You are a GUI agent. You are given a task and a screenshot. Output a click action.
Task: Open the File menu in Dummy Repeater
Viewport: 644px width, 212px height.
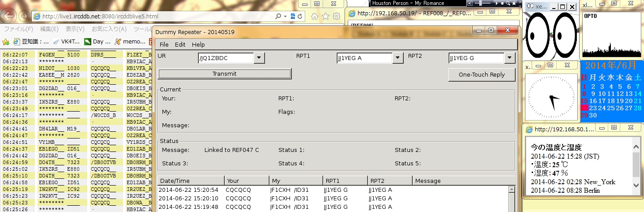click(x=164, y=44)
